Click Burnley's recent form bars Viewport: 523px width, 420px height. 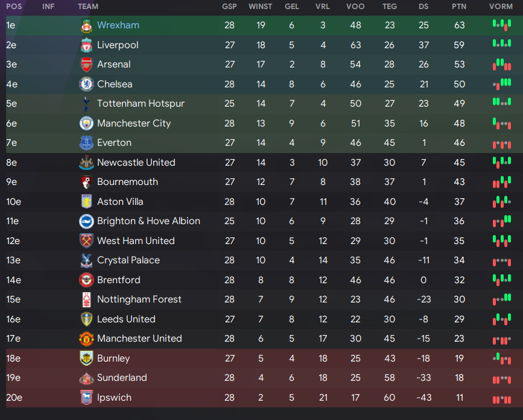click(x=502, y=359)
